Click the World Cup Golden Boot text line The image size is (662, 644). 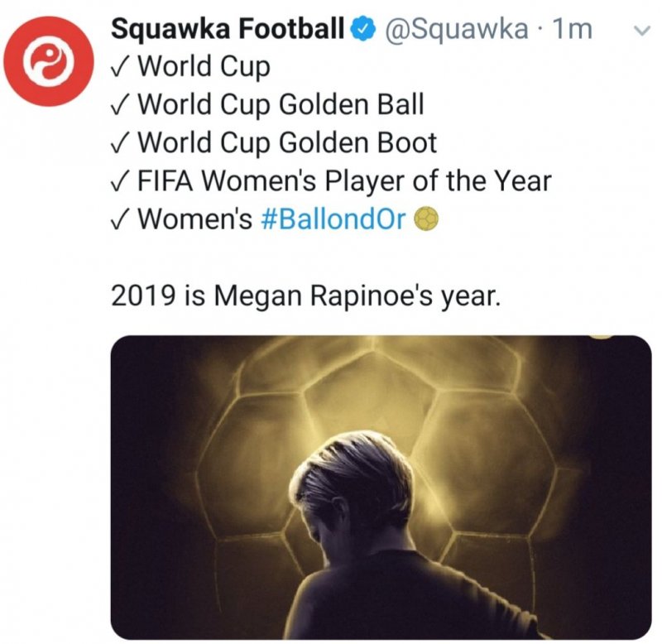click(x=287, y=142)
